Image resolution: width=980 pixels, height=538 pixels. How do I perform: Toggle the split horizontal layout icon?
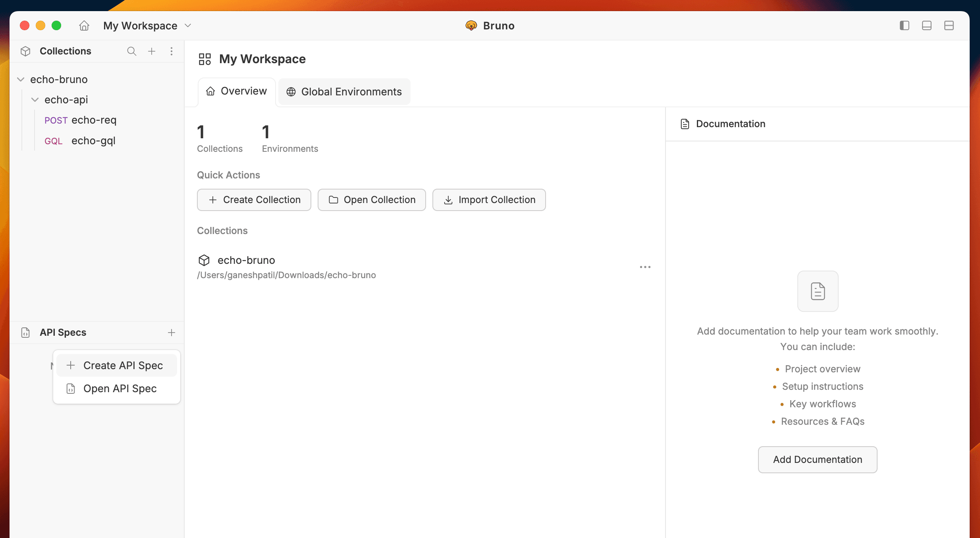(949, 26)
